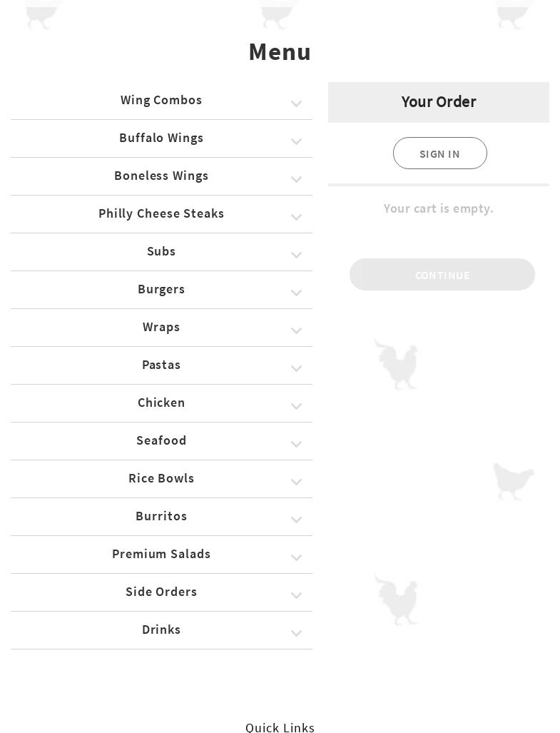This screenshot has width=560, height=733.
Task: Click the Continue button in cart
Action: point(442,275)
